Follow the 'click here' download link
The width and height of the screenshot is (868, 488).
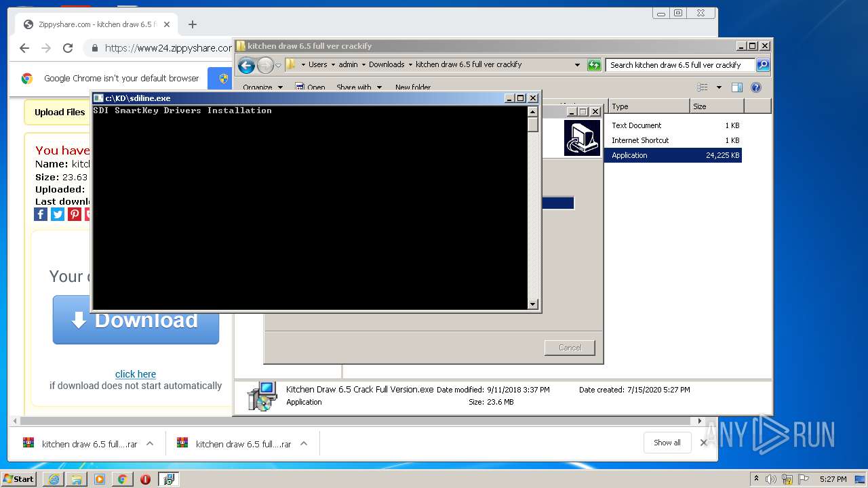[136, 374]
